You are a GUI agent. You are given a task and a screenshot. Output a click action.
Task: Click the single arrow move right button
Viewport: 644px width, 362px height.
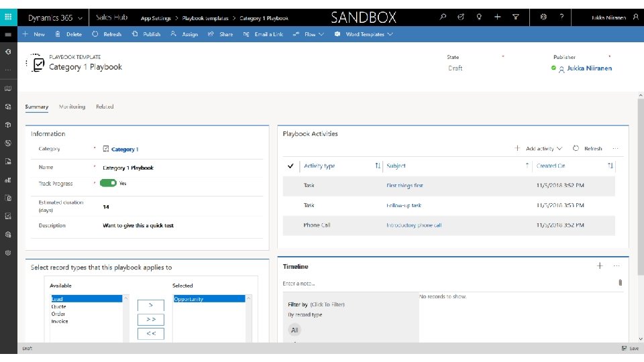pyautogui.click(x=151, y=306)
